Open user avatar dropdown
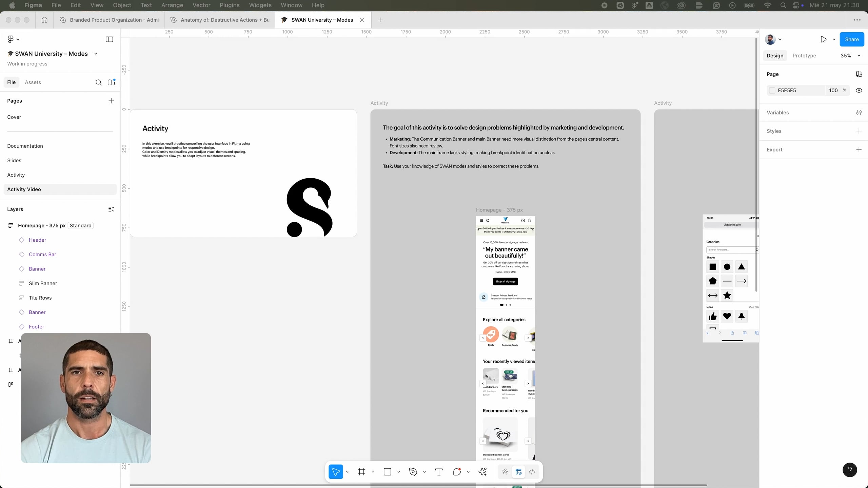 [x=773, y=39]
